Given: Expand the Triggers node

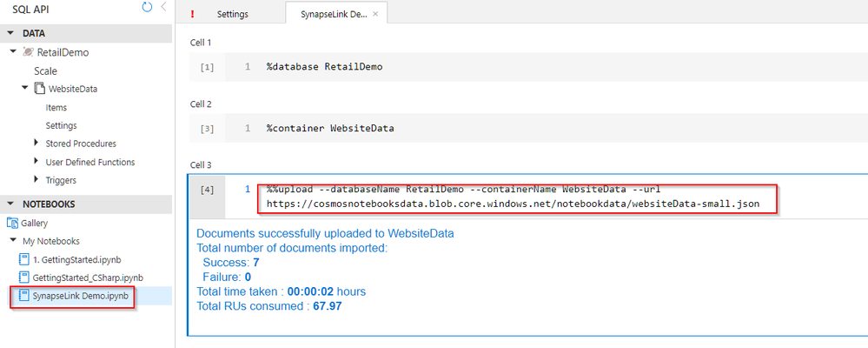Looking at the screenshot, I should click(x=36, y=179).
